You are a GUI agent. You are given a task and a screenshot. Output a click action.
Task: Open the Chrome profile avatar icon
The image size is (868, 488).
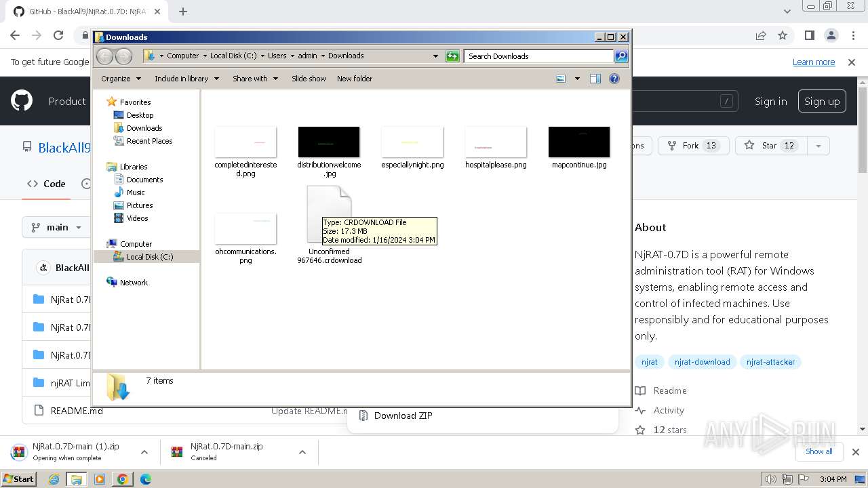831,35
